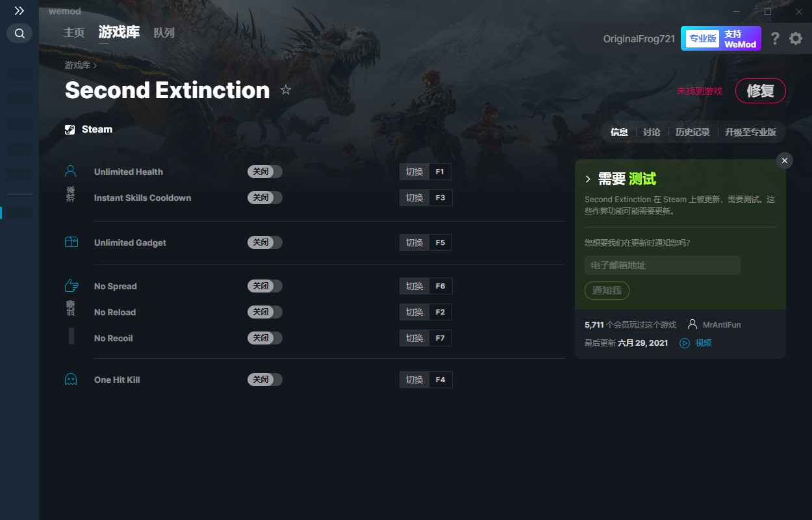Click the 专业版 支持 WeMod button
The image size is (812, 520).
721,38
